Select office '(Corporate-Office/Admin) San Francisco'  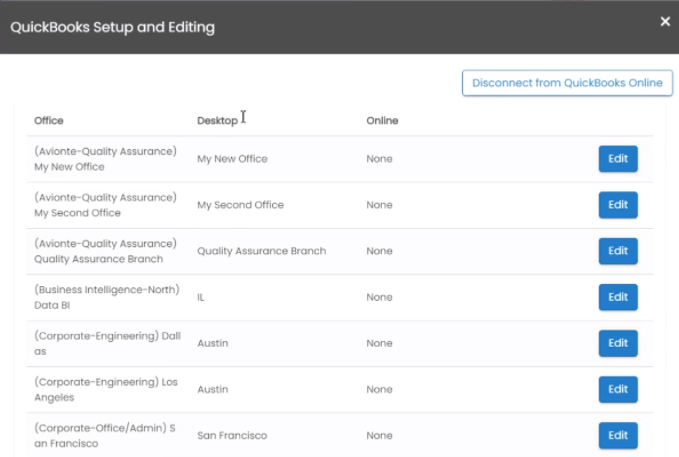tap(105, 436)
